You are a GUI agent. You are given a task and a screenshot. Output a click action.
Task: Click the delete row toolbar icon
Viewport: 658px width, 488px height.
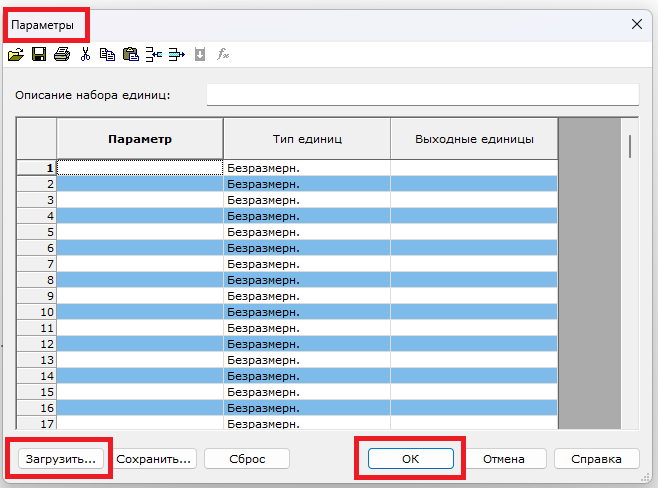click(x=177, y=55)
